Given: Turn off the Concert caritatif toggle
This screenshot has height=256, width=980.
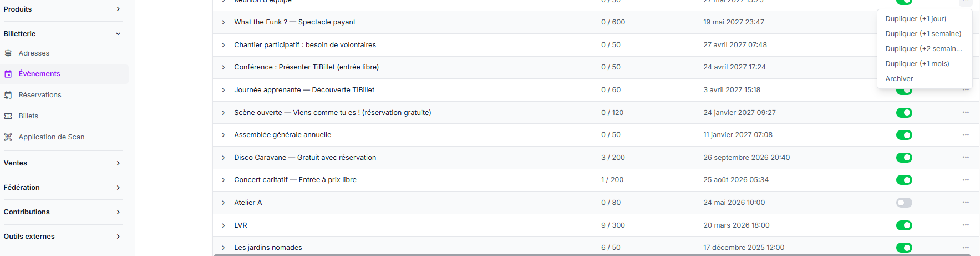Looking at the screenshot, I should [904, 180].
